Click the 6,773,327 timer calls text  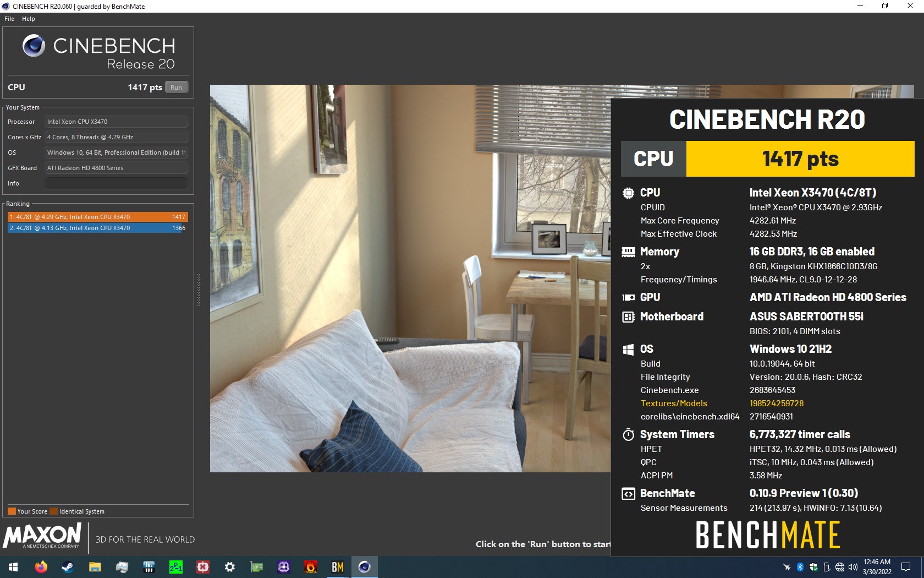[x=800, y=434]
